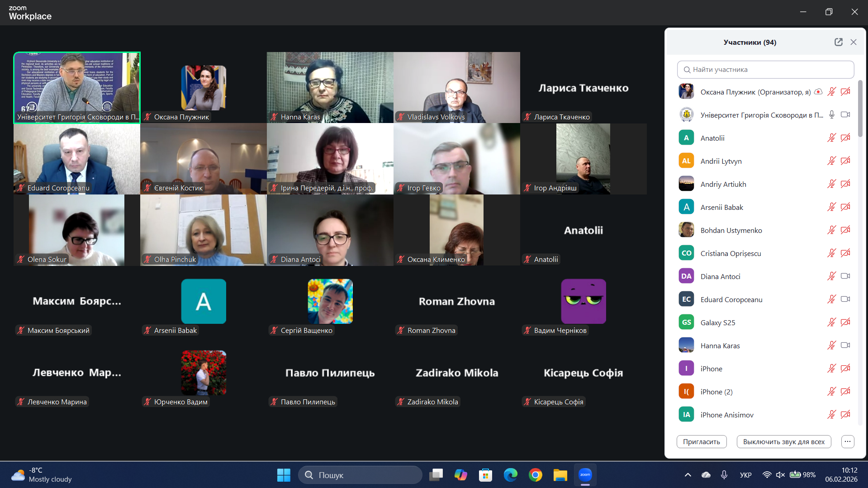Viewport: 868px width, 488px height.
Task: Select Cristiana Oprișescu avatar in list
Action: coord(686,253)
